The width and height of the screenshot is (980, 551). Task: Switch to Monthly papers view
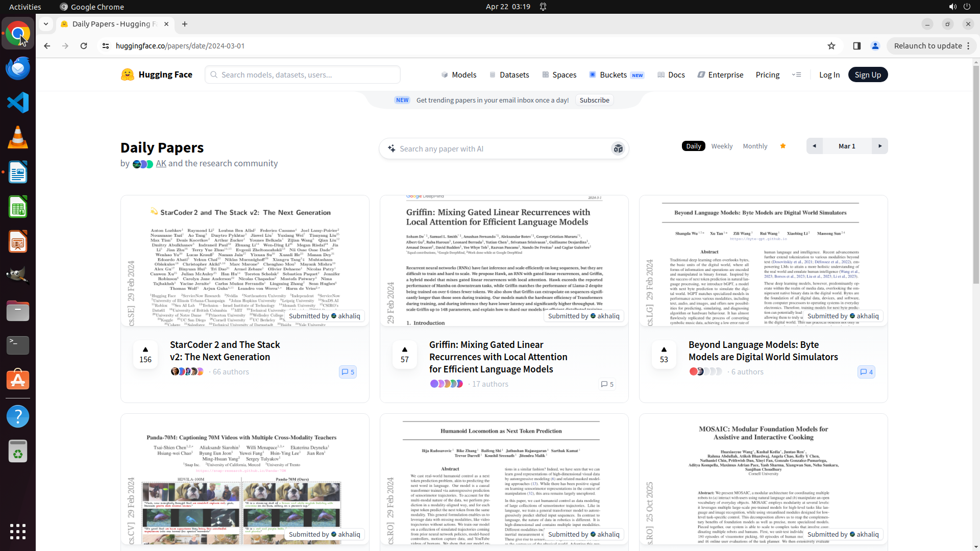tap(755, 146)
